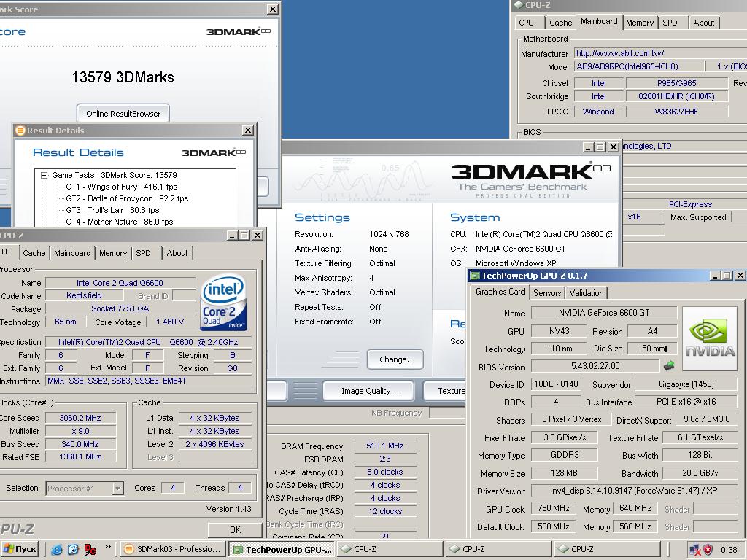Screen dimensions: 747x560
Task: Click the Driver Version field in GPU-Z
Action: (x=634, y=491)
